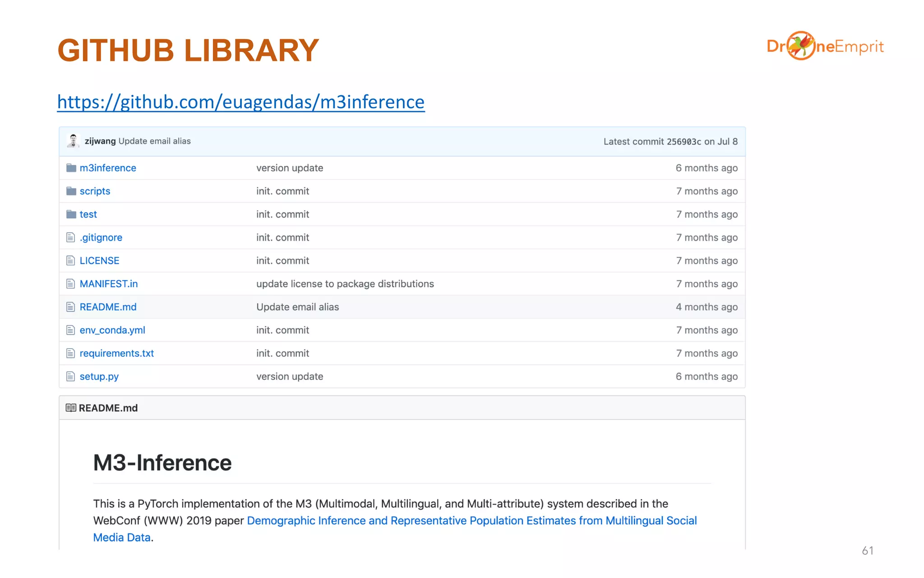Click '7 months ago' on MANIFEST.in row

[x=707, y=284]
